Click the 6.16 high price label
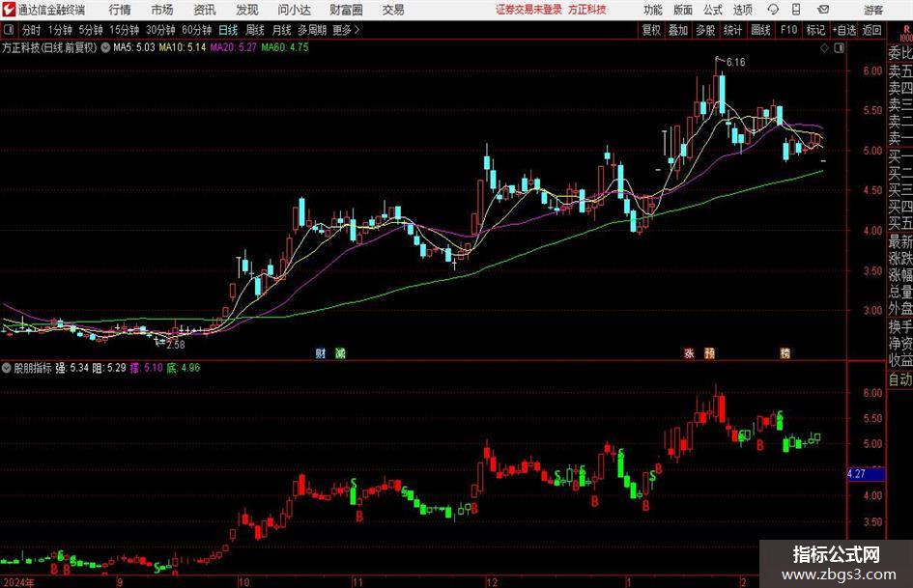Image resolution: width=913 pixels, height=588 pixels. 735,62
